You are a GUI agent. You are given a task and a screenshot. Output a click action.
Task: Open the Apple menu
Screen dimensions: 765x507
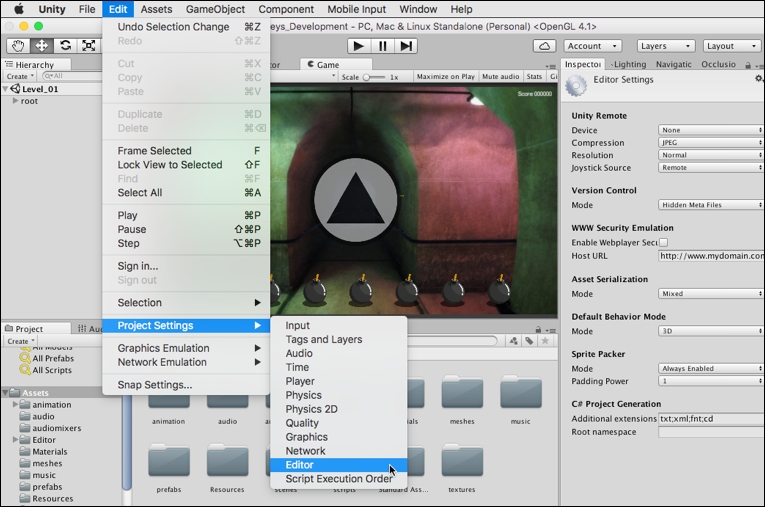19,9
